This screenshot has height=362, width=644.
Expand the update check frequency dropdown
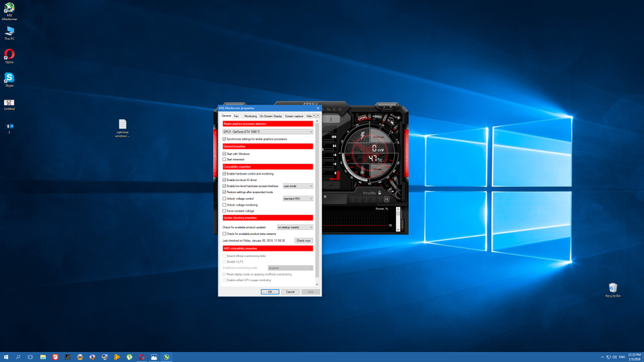pyautogui.click(x=295, y=228)
